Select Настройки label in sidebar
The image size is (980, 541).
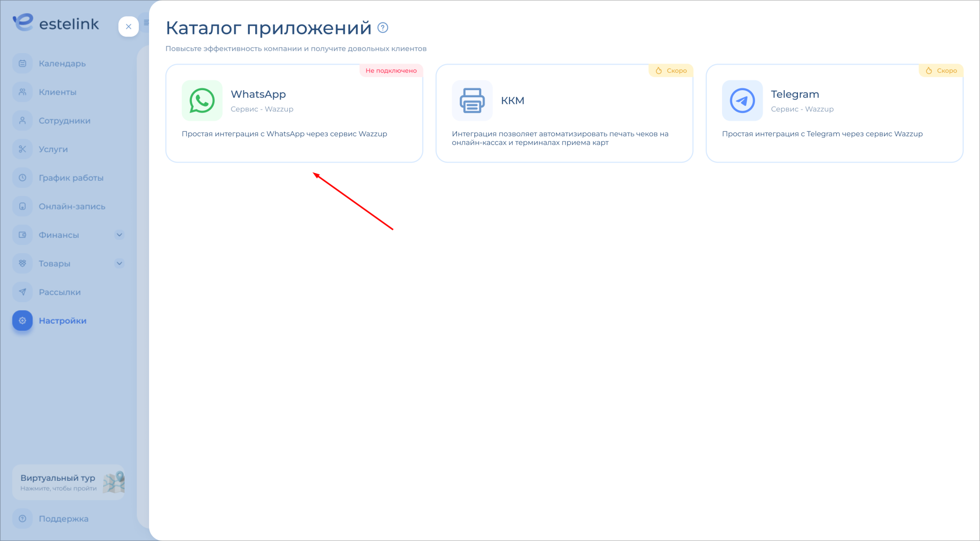(62, 320)
